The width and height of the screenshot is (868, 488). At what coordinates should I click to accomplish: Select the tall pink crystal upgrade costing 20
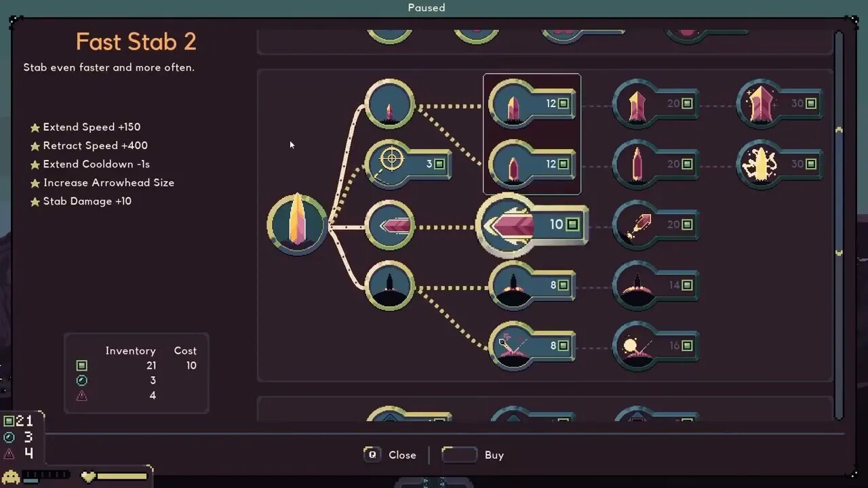(x=656, y=164)
